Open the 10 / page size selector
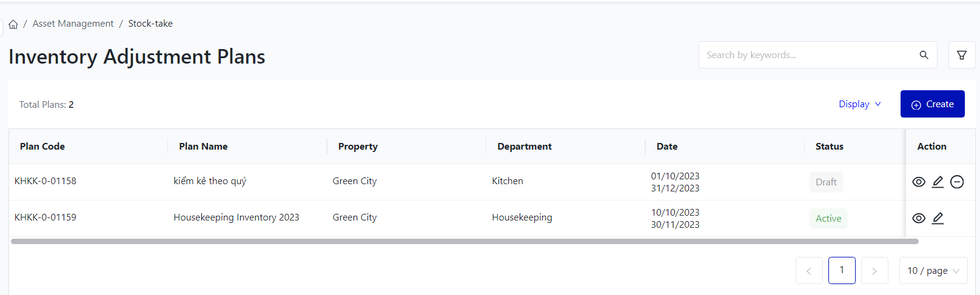Image resolution: width=980 pixels, height=295 pixels. (933, 271)
